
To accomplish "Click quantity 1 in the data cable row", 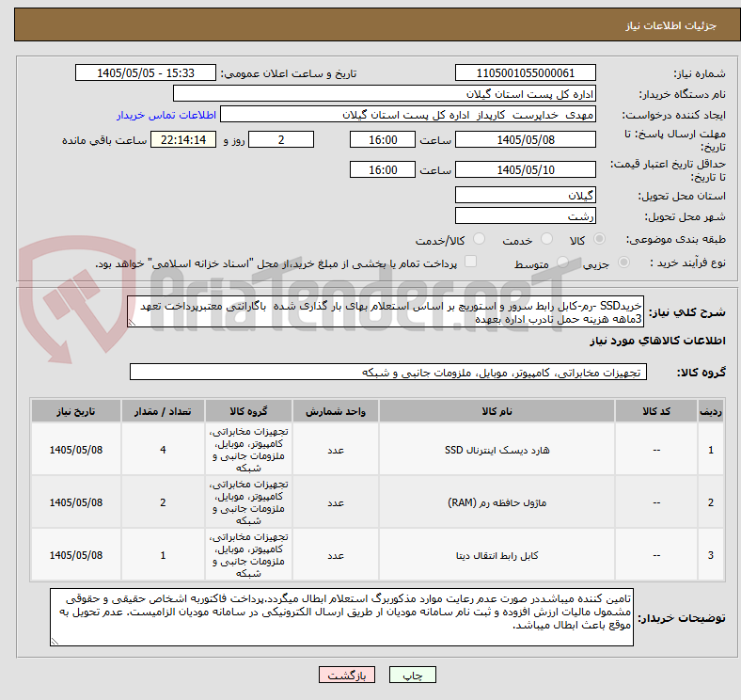I will 163,555.
